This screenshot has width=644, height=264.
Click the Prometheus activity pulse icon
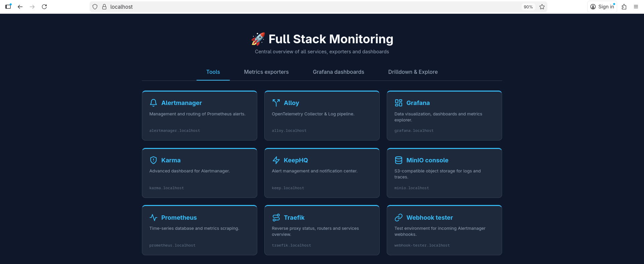[153, 218]
